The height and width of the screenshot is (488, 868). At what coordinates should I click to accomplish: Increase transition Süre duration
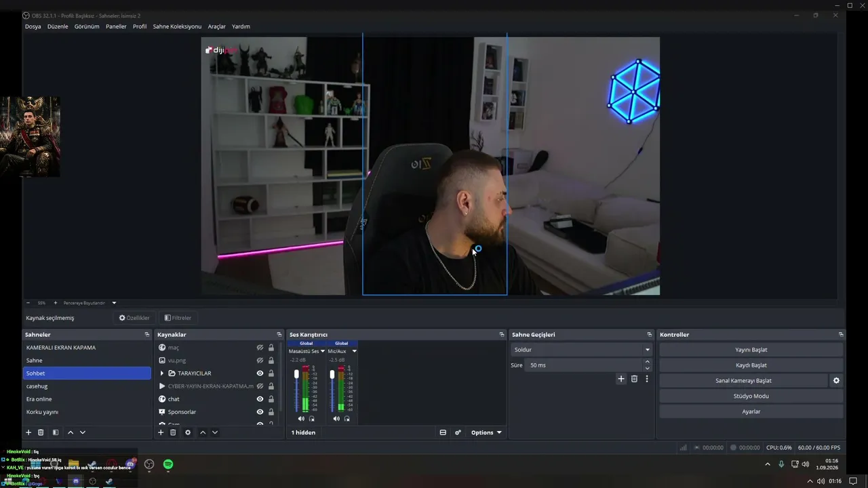pos(648,362)
